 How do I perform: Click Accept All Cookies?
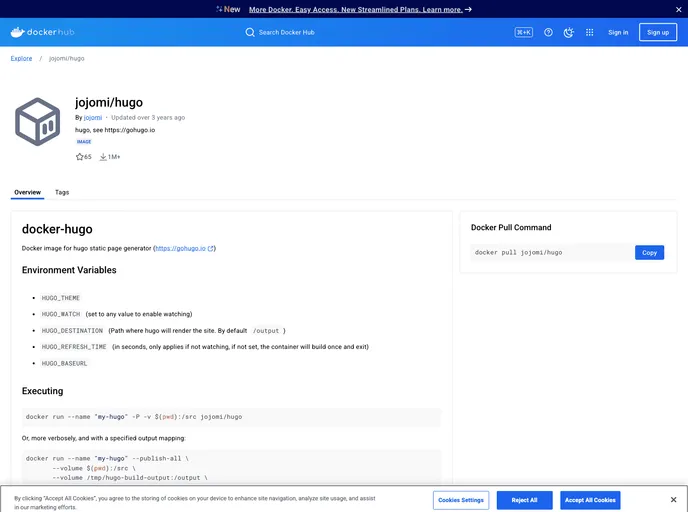[590, 500]
